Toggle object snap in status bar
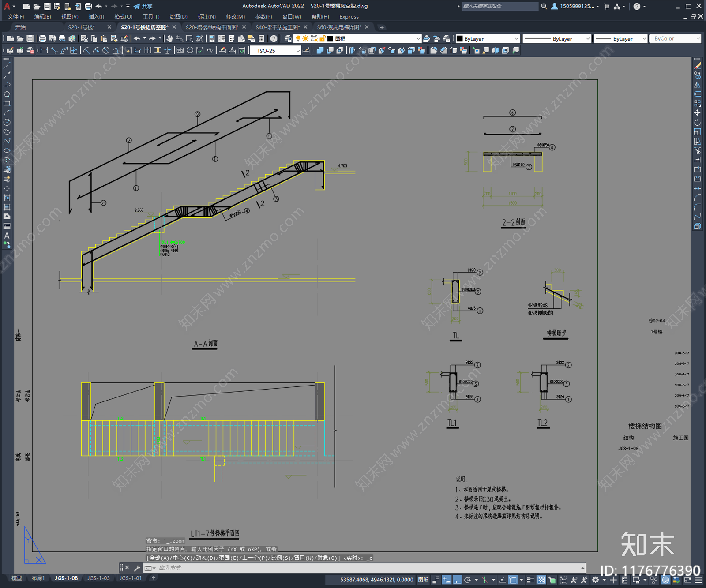The image size is (706, 588). 513,580
